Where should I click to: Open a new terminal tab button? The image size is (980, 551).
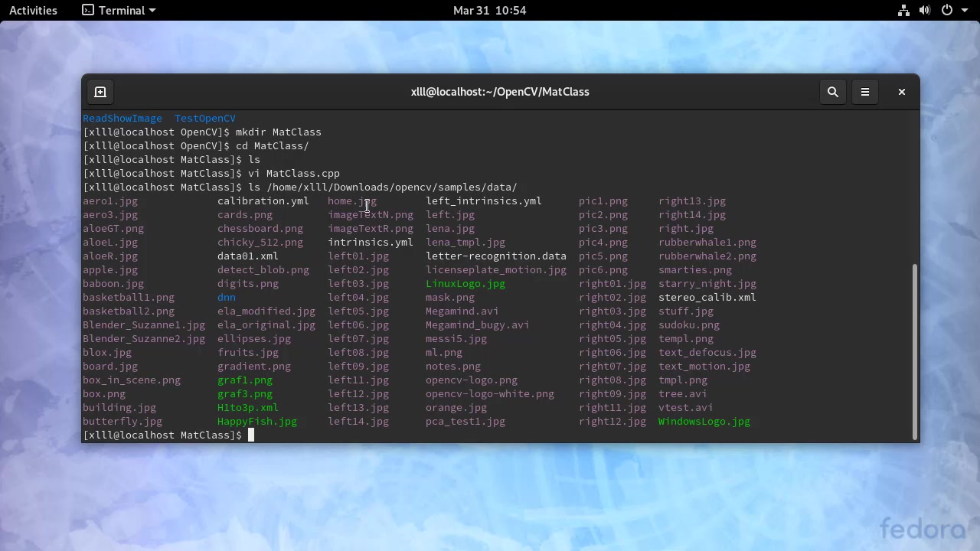coord(100,92)
